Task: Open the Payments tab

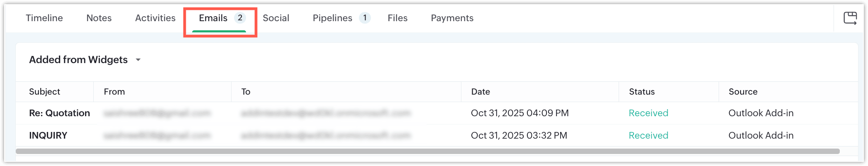Action: (x=452, y=18)
